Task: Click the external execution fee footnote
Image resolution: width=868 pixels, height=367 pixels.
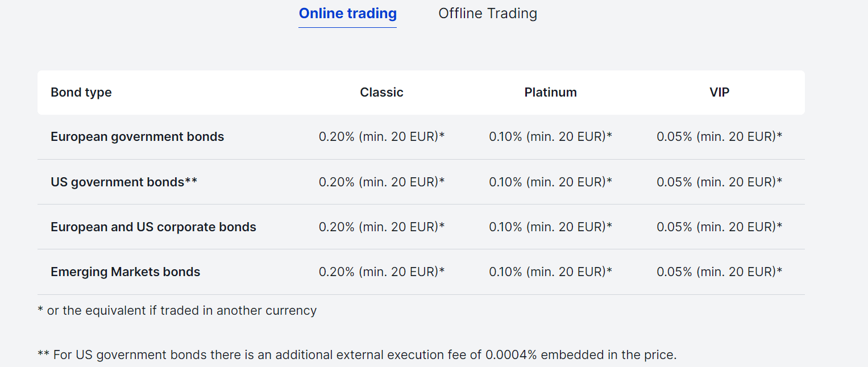Action: pyautogui.click(x=358, y=355)
